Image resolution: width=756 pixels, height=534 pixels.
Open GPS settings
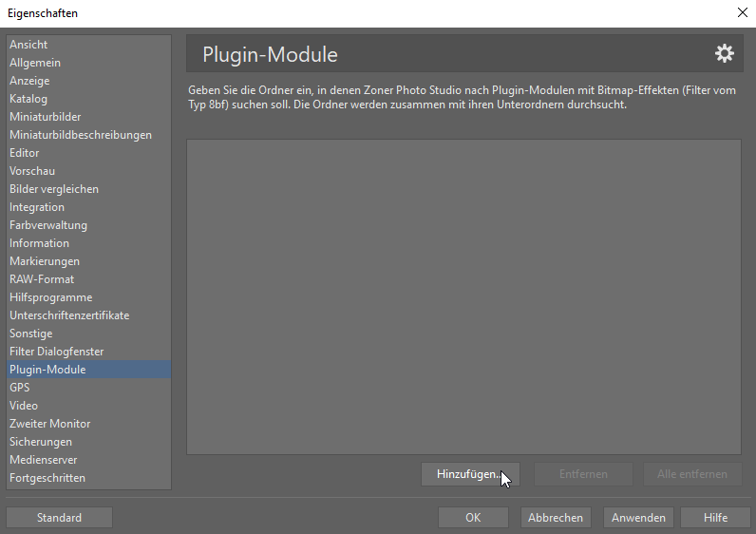pos(88,388)
